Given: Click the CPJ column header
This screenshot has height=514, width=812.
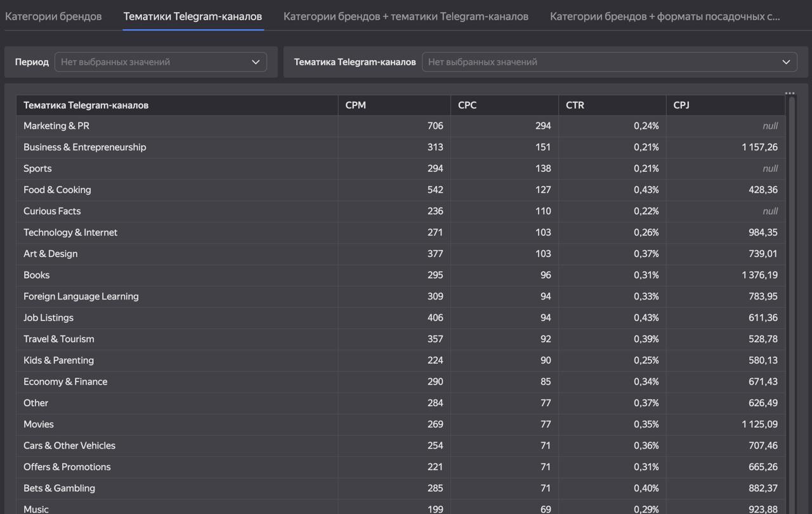Looking at the screenshot, I should click(x=681, y=105).
